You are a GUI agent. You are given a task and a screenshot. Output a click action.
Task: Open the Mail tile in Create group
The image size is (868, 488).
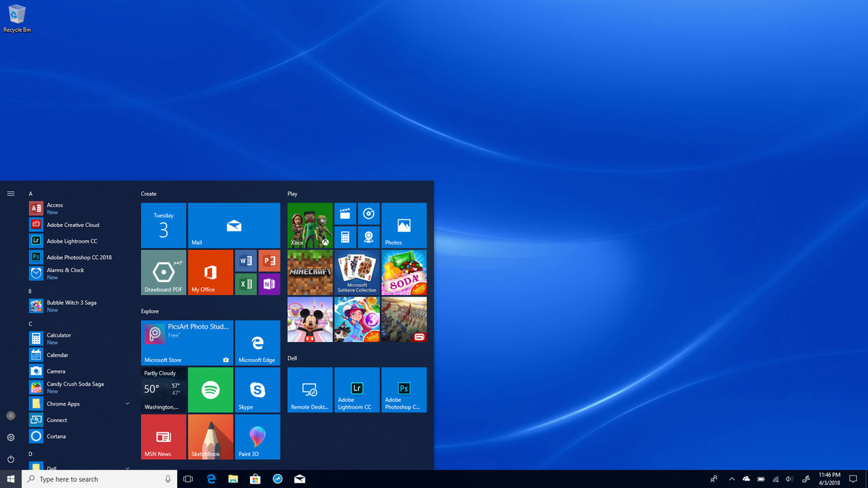tap(234, 225)
